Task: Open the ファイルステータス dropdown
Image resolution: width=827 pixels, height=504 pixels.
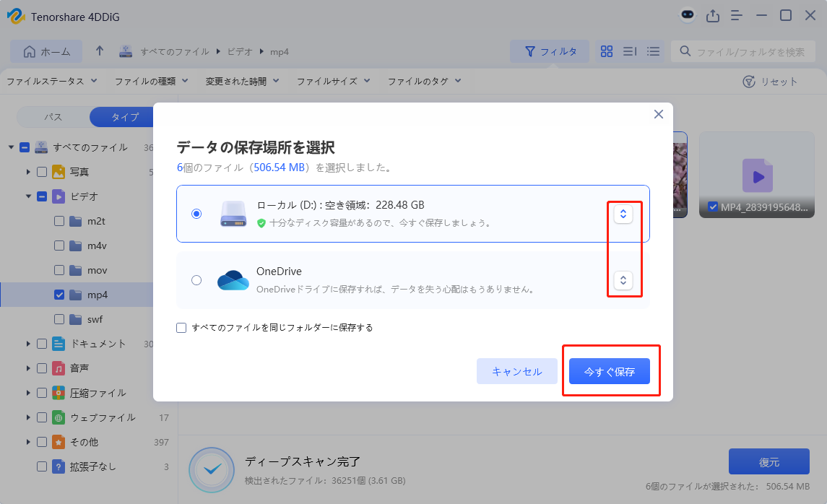Action: tap(52, 81)
